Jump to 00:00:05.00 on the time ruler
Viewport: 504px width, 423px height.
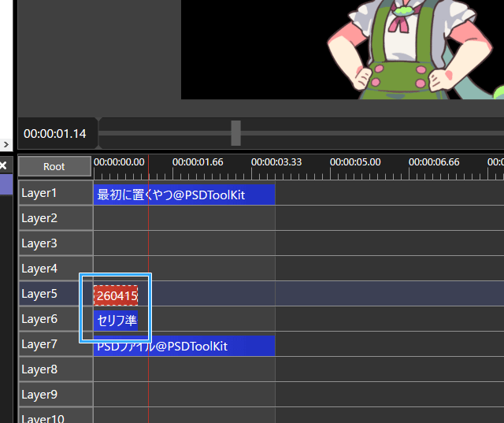click(x=354, y=161)
